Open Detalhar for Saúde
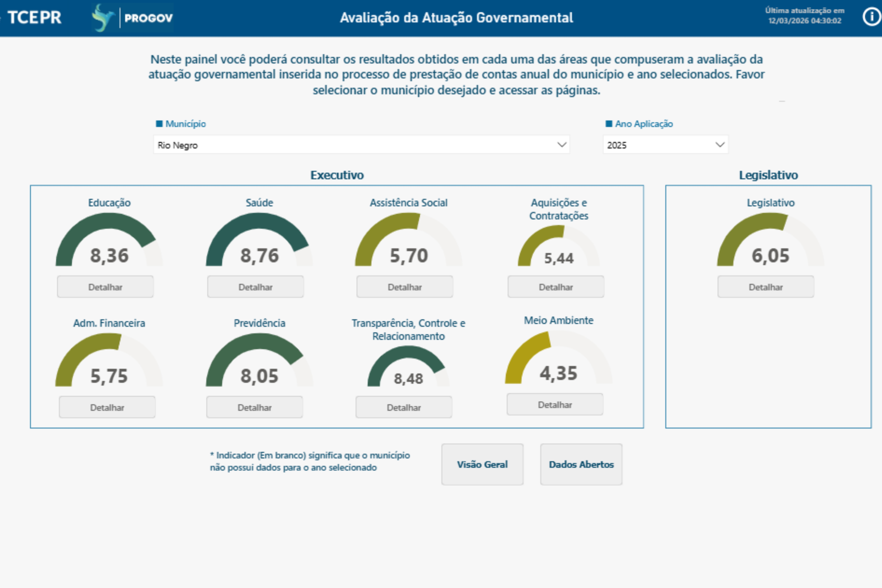 tap(255, 287)
